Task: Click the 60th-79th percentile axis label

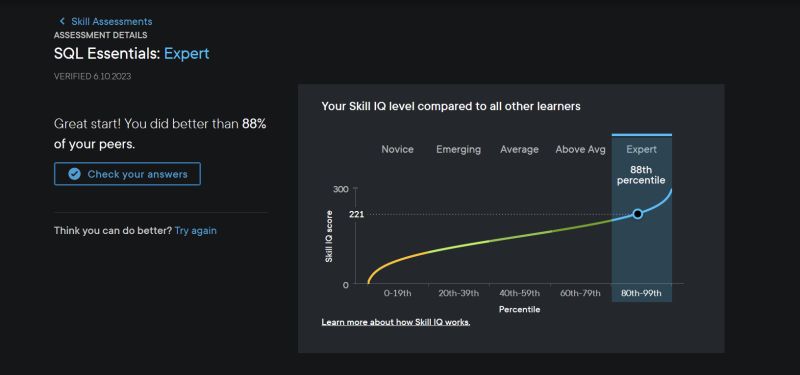Action: pos(580,293)
